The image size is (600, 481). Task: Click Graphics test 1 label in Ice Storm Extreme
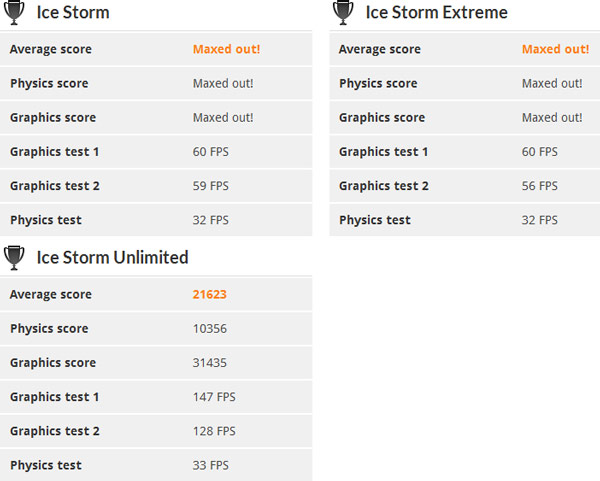pos(383,152)
